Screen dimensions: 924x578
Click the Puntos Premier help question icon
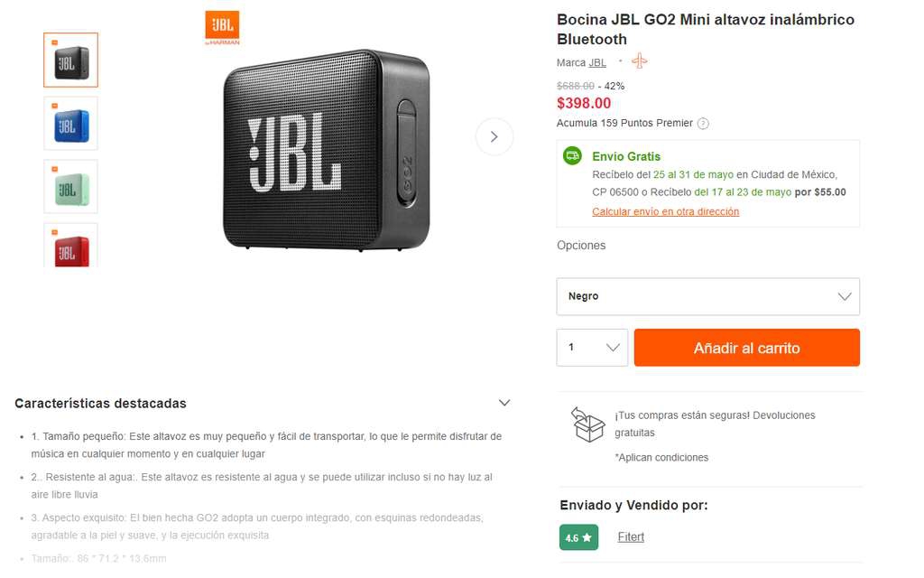click(x=702, y=123)
